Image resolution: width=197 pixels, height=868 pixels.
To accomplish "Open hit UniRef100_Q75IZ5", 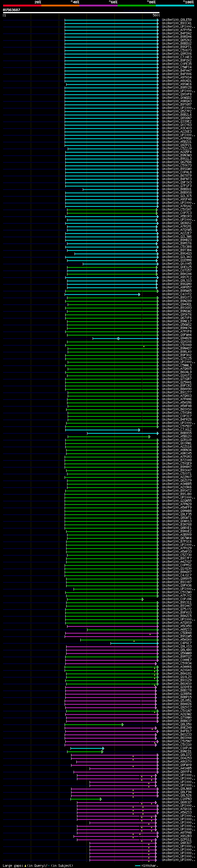I will point(177,358).
